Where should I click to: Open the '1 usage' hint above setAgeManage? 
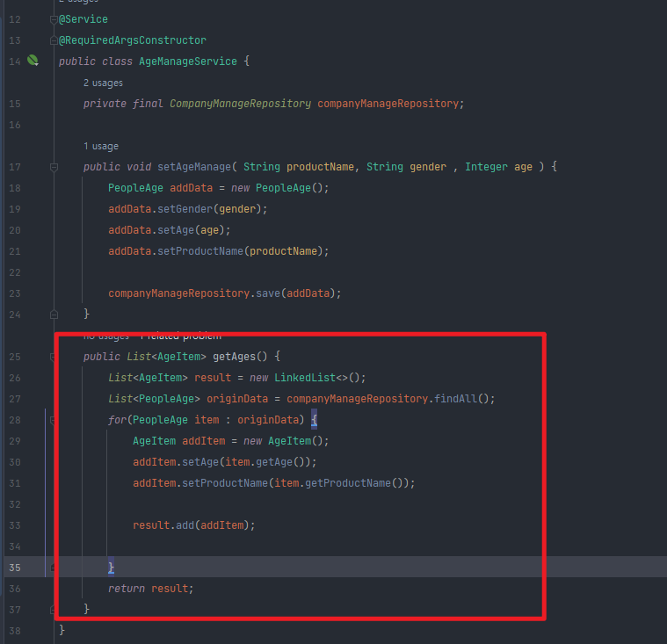101,147
